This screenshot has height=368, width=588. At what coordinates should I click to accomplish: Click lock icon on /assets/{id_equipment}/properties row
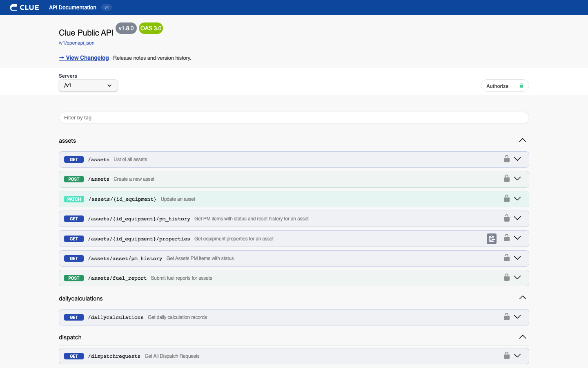[x=506, y=238]
